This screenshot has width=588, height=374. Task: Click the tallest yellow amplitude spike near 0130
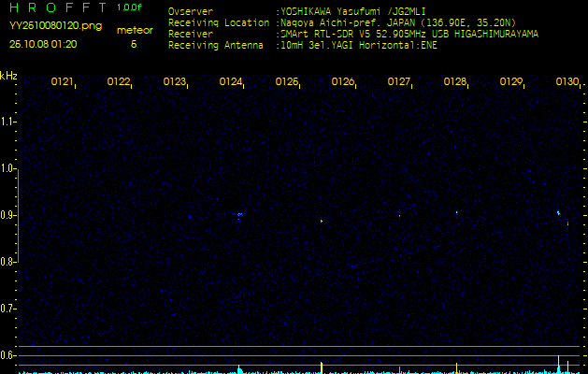click(559, 365)
